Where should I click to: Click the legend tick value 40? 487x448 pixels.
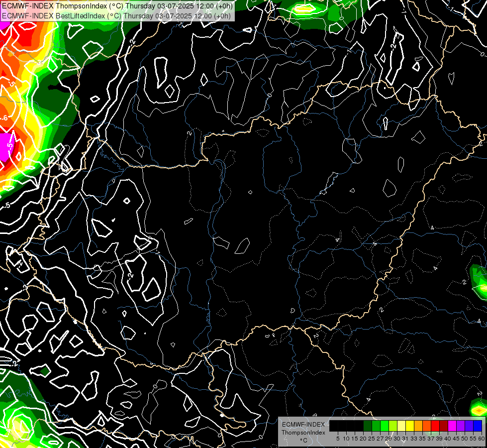coord(448,439)
